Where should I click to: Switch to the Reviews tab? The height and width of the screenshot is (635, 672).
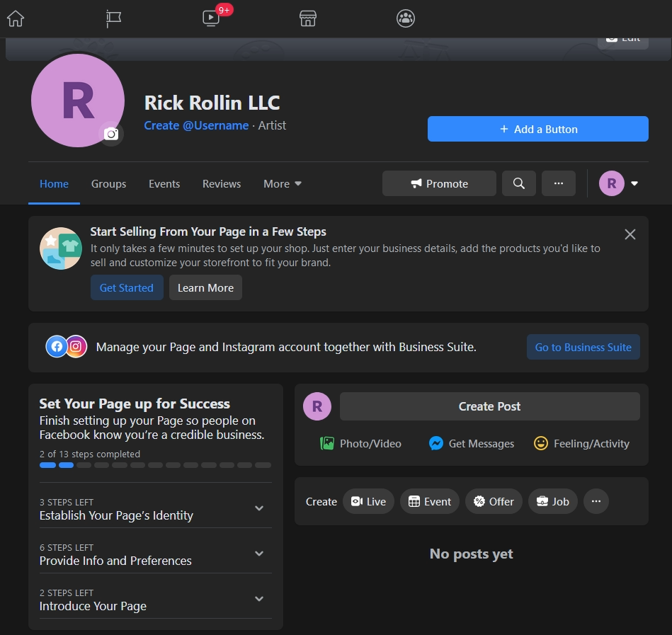tap(222, 184)
